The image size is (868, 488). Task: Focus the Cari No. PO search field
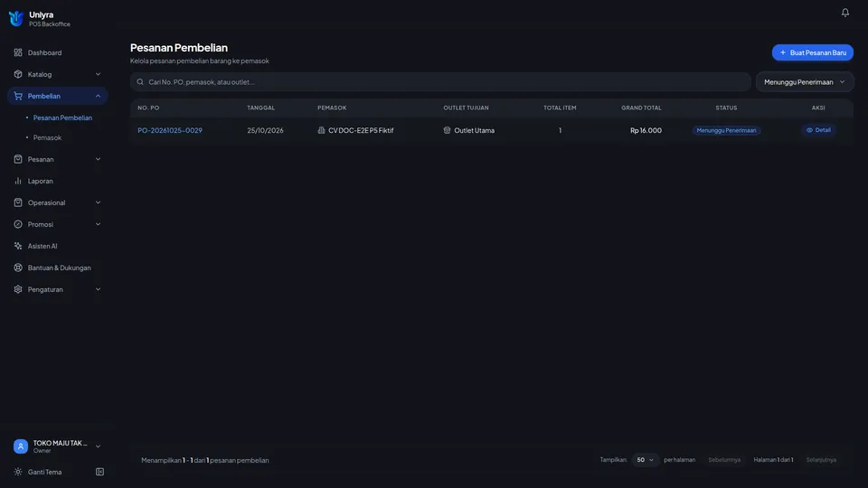[x=440, y=82]
